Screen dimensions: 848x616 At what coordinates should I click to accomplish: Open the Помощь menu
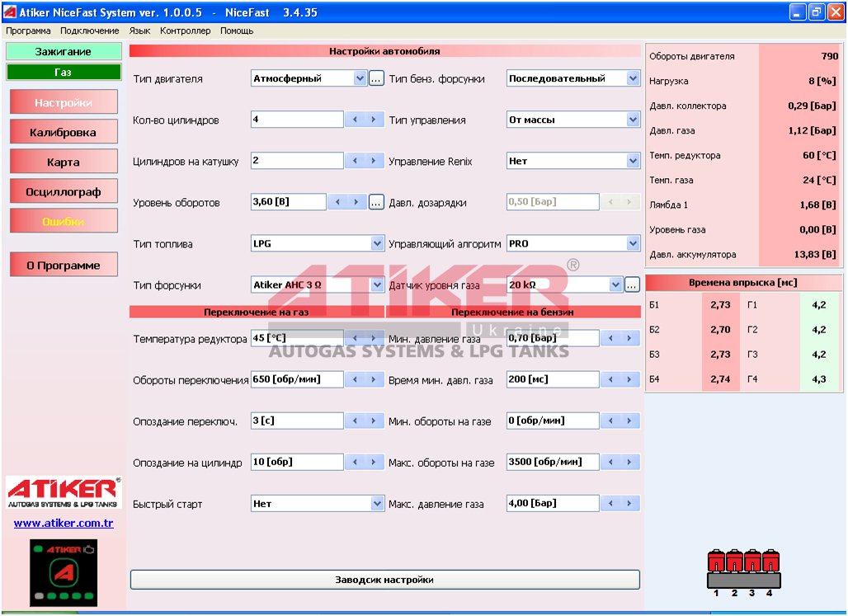(237, 31)
